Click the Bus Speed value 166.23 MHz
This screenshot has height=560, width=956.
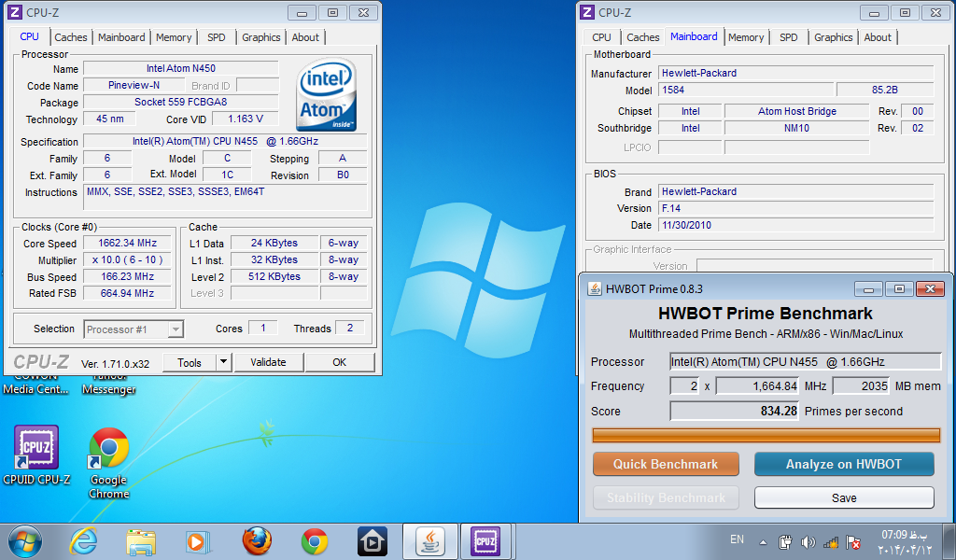pyautogui.click(x=127, y=276)
